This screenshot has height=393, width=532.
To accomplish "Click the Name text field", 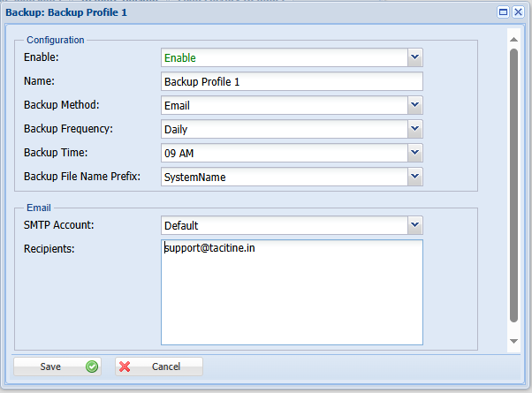I will [292, 81].
